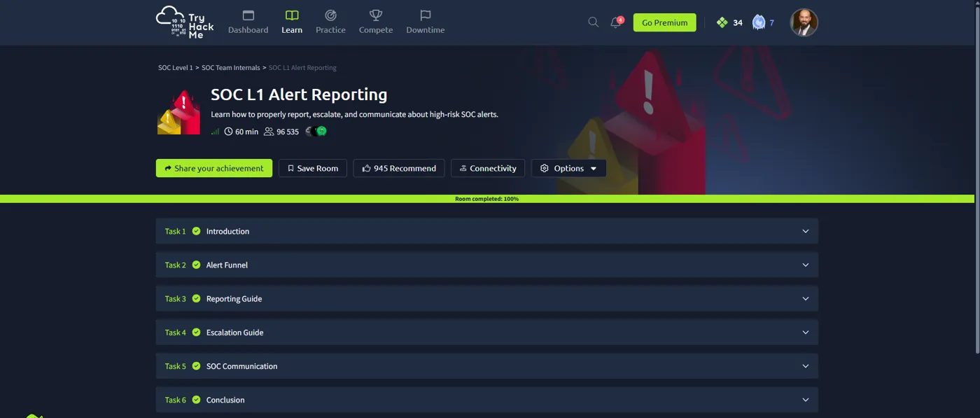Click the Alert Funnel task title

click(227, 265)
